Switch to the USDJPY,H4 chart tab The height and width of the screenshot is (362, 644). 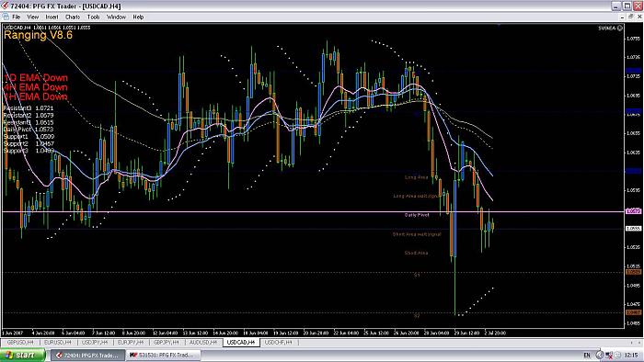95,342
